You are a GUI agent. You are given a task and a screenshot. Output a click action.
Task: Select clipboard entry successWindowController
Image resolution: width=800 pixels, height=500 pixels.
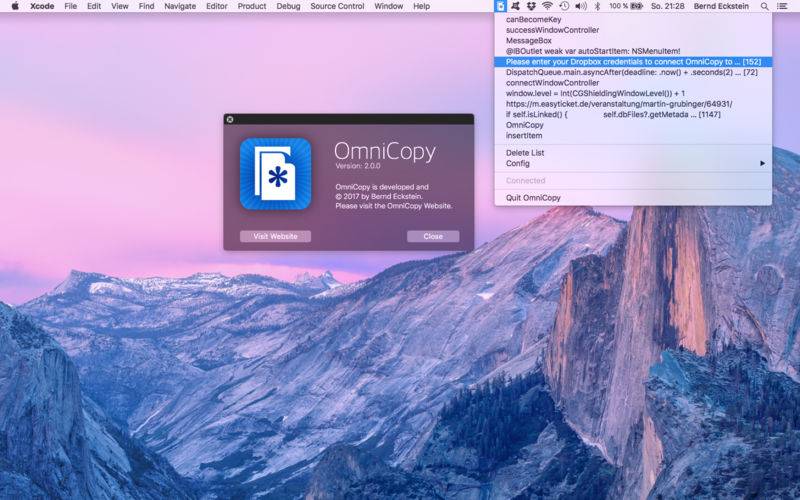pyautogui.click(x=633, y=30)
